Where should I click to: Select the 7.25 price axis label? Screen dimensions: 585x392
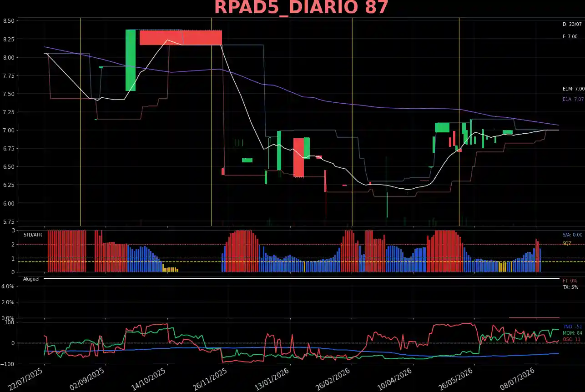point(9,112)
